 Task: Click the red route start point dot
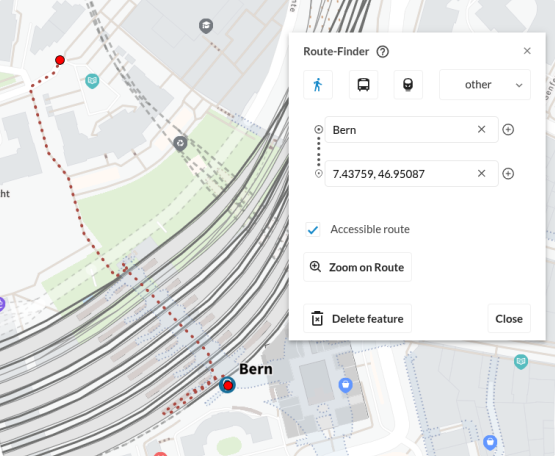pyautogui.click(x=60, y=60)
